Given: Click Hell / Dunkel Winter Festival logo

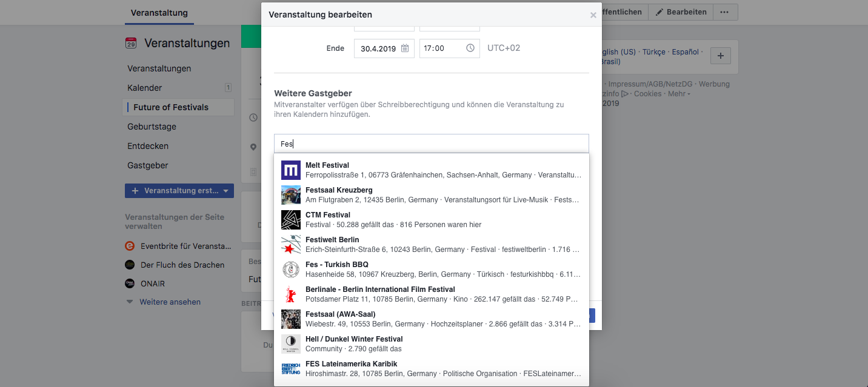Looking at the screenshot, I should click(291, 344).
